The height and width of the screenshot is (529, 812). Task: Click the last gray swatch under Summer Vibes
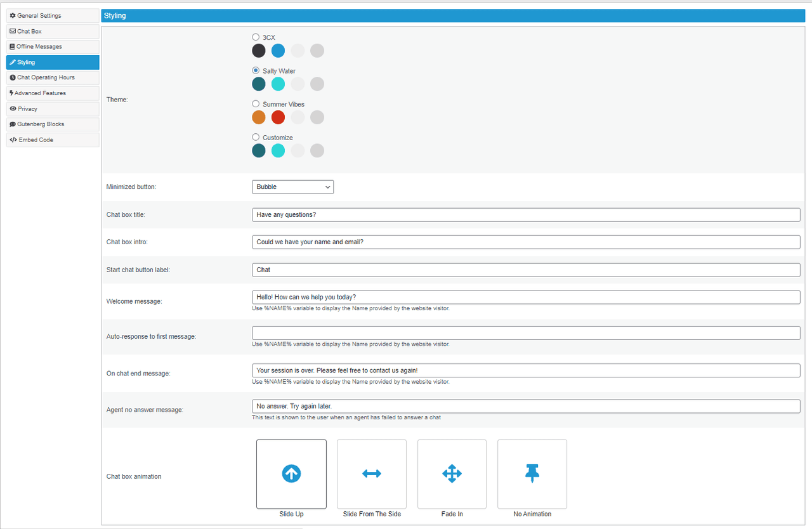(x=317, y=117)
